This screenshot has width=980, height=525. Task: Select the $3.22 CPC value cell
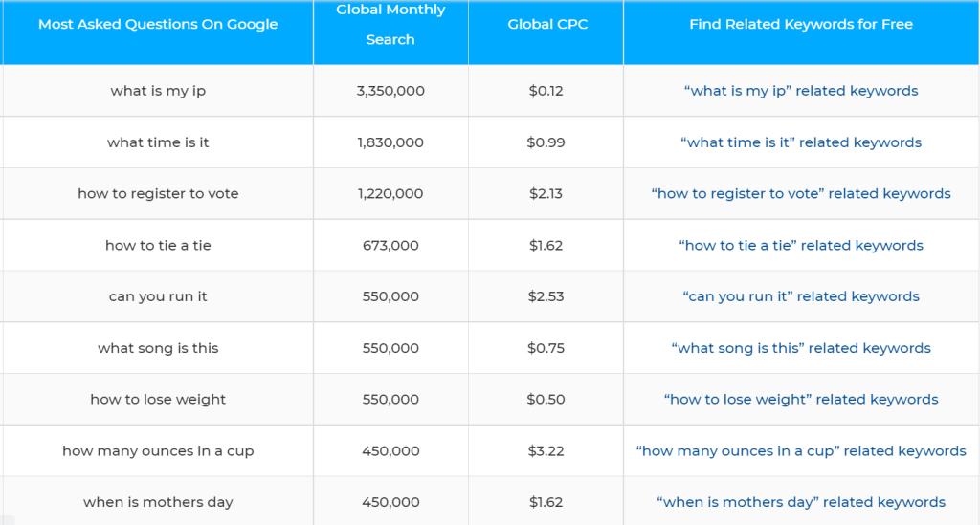(x=546, y=451)
